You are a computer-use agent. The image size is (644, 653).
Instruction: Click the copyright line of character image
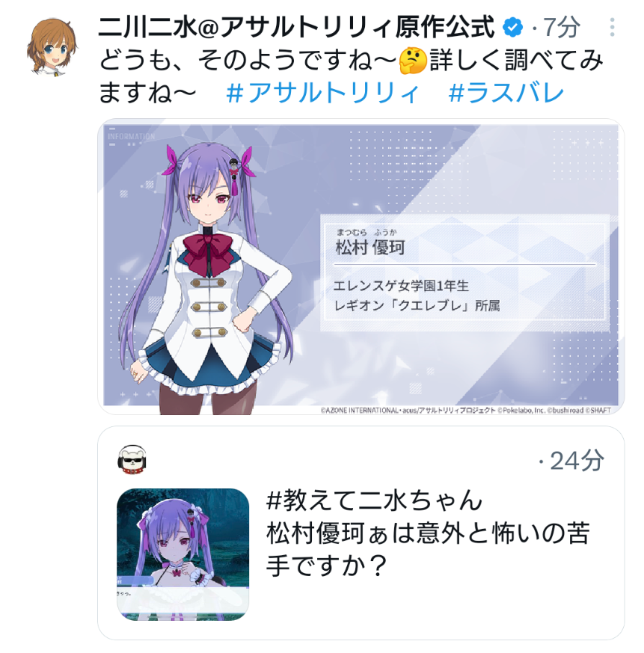[466, 410]
